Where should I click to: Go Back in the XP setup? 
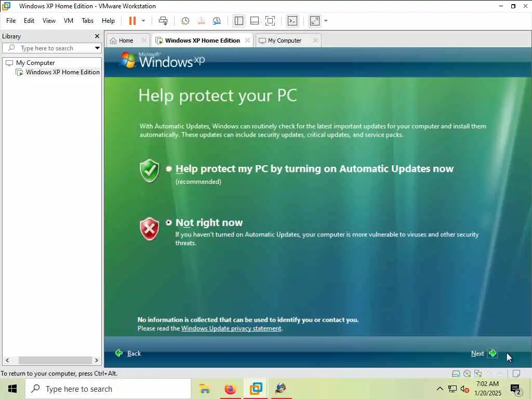(x=128, y=353)
